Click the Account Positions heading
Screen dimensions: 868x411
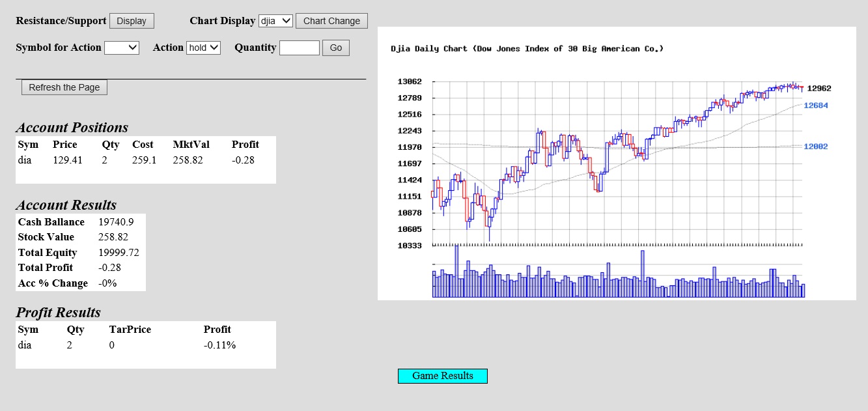(72, 128)
